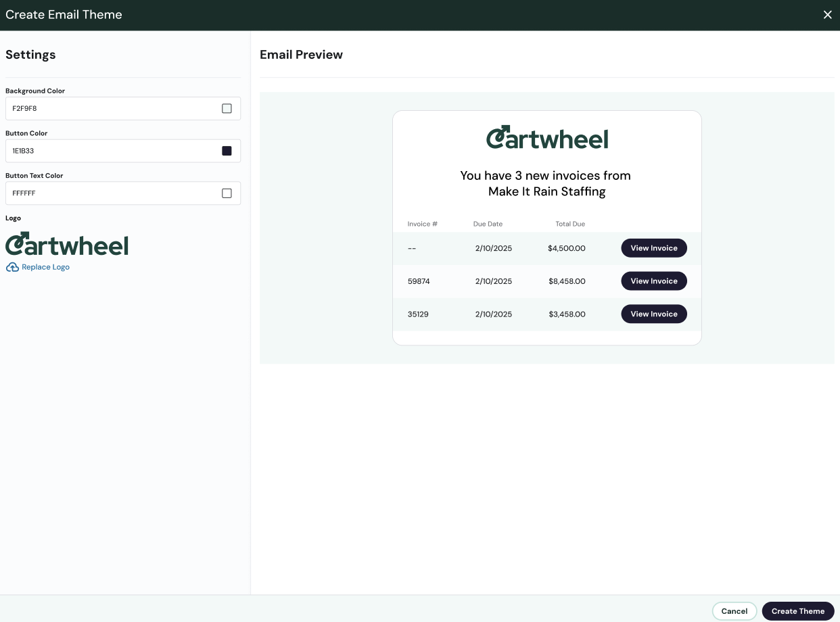Open the Background Color swatch picker
Screen dimensions: 840x622
pyautogui.click(x=227, y=108)
